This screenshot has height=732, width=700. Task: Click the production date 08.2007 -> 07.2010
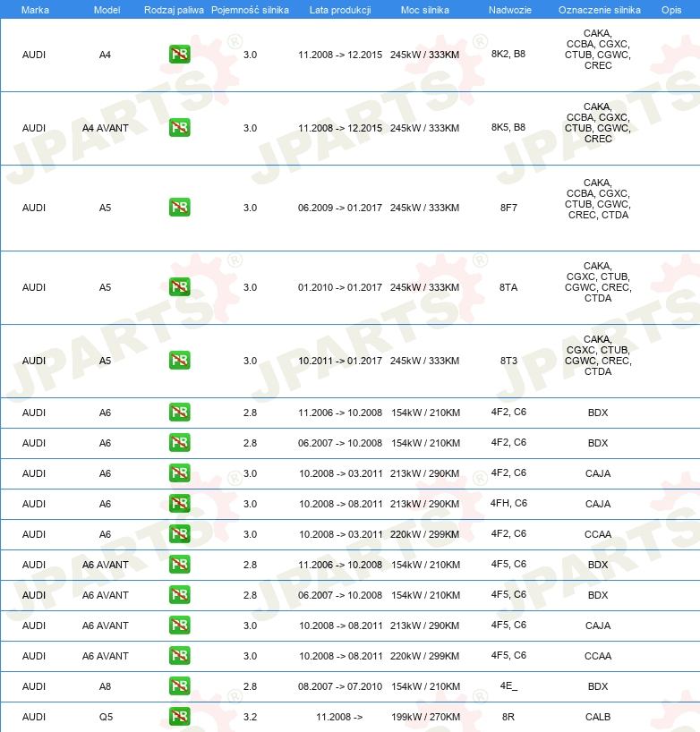[x=340, y=686]
